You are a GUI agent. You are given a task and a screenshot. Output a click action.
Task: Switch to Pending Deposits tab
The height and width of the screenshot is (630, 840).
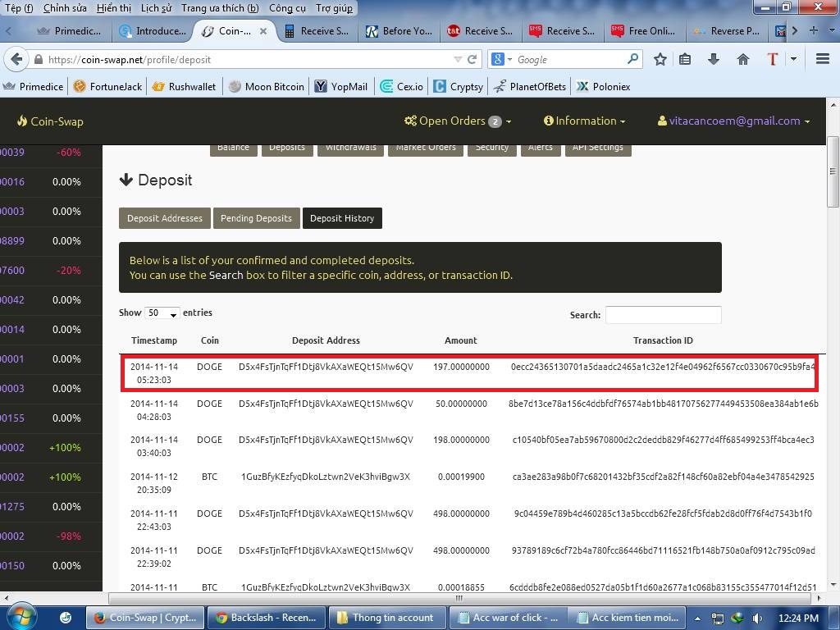pyautogui.click(x=256, y=218)
